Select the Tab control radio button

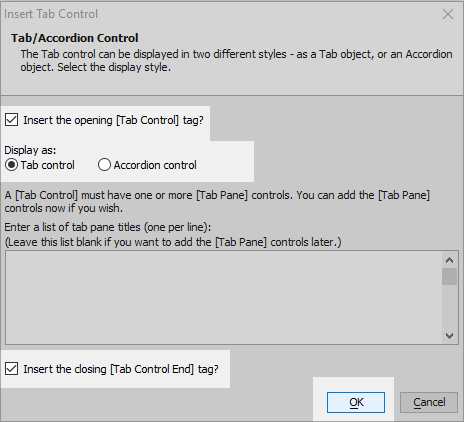(x=12, y=165)
